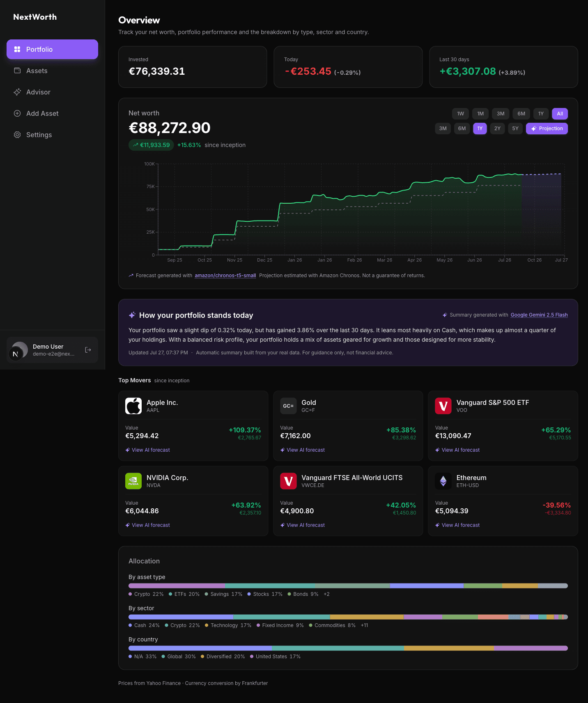Click the trend icon beside Forecast generated text
588x703 pixels.
(x=131, y=276)
